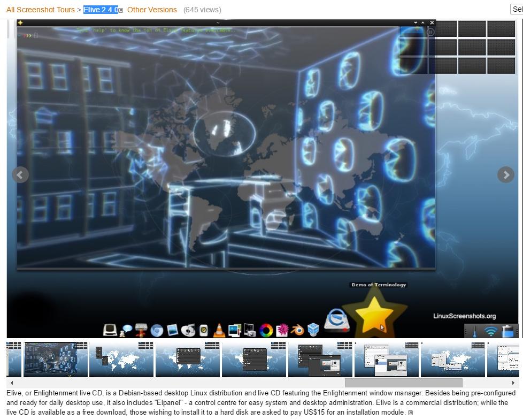The height and width of the screenshot is (420, 523).
Task: Switch to the bottom-right desktop in pager
Action: click(501, 65)
